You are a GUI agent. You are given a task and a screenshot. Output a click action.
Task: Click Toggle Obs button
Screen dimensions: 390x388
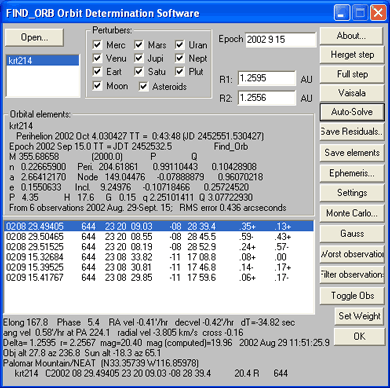coord(351,296)
